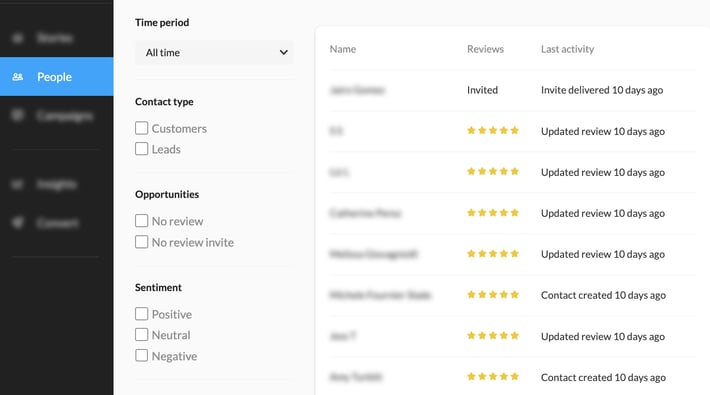
Task: Tick the Leads contact type checkbox
Action: pos(141,149)
